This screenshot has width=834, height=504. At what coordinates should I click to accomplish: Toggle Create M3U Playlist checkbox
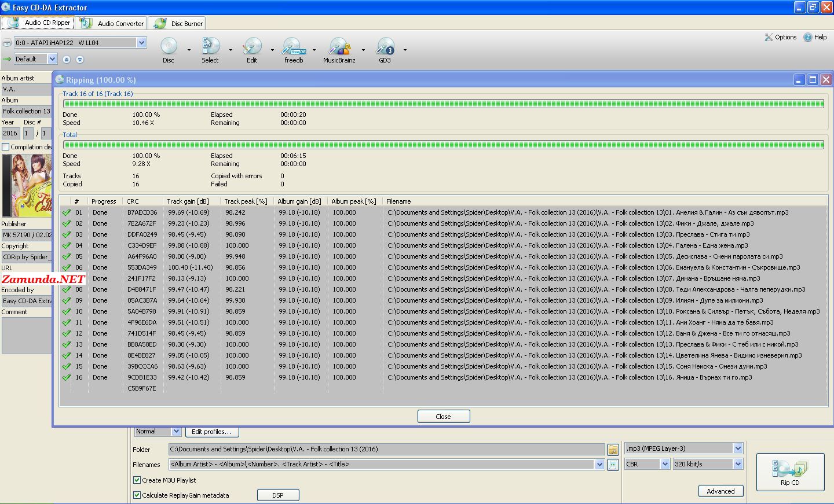click(137, 480)
